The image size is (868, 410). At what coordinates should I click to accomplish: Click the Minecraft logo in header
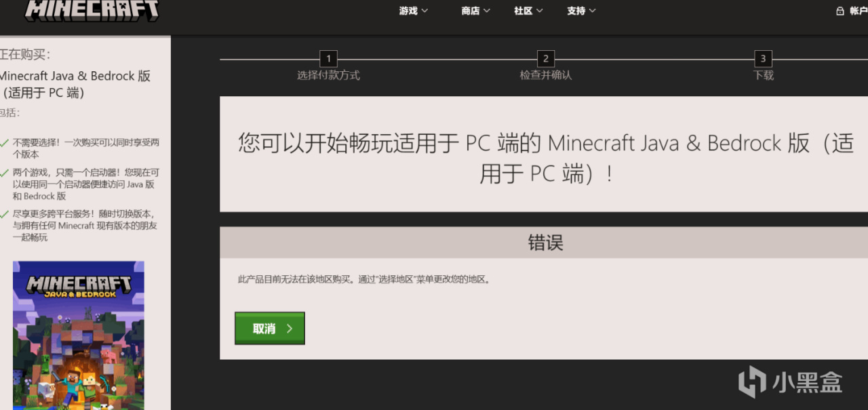coord(92,11)
